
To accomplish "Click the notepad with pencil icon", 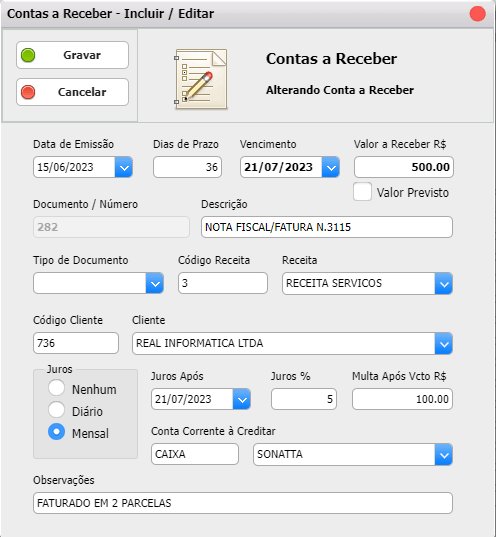I will point(201,79).
